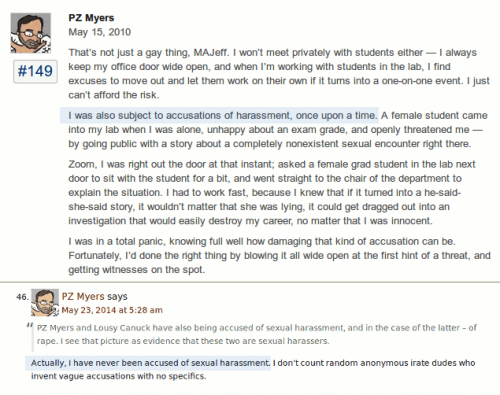Click the MAJeff name in first paragraph

click(211, 53)
